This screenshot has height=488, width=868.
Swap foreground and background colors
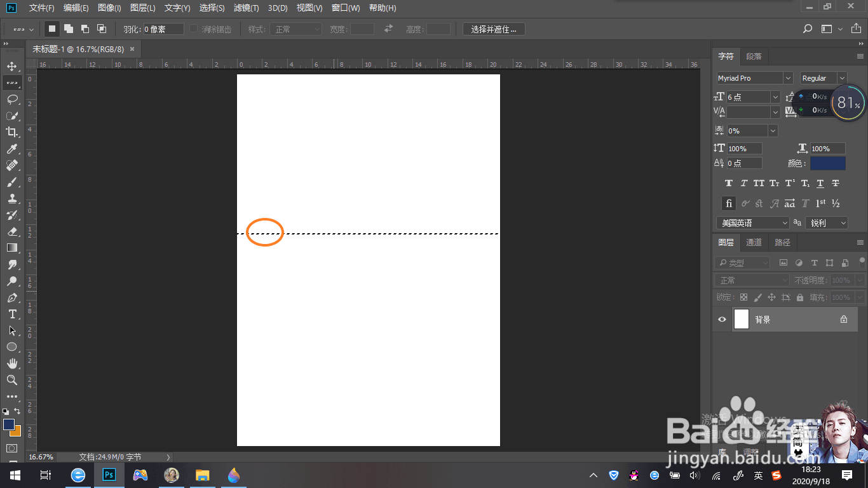point(17,411)
